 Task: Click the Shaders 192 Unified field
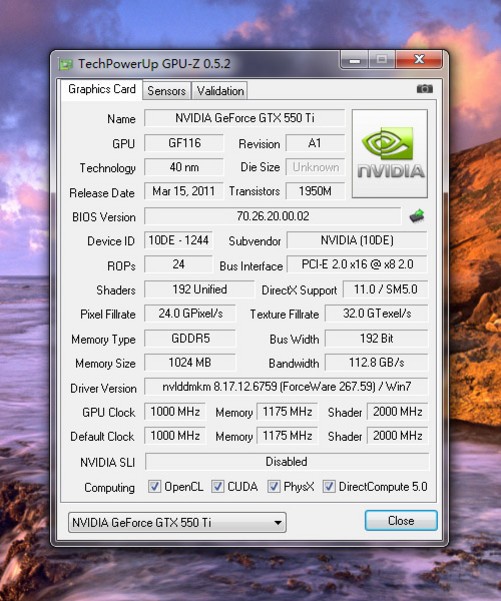click(199, 289)
